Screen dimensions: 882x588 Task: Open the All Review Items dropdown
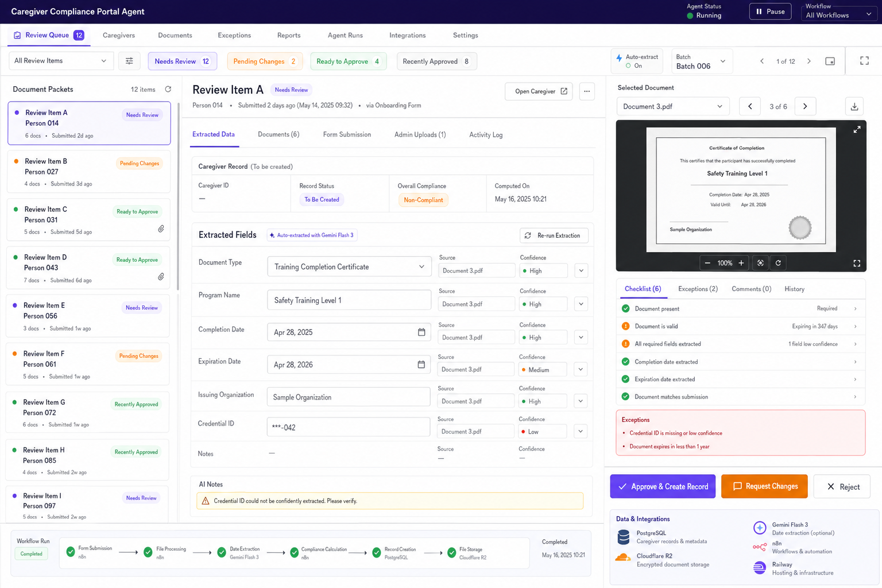pos(61,61)
